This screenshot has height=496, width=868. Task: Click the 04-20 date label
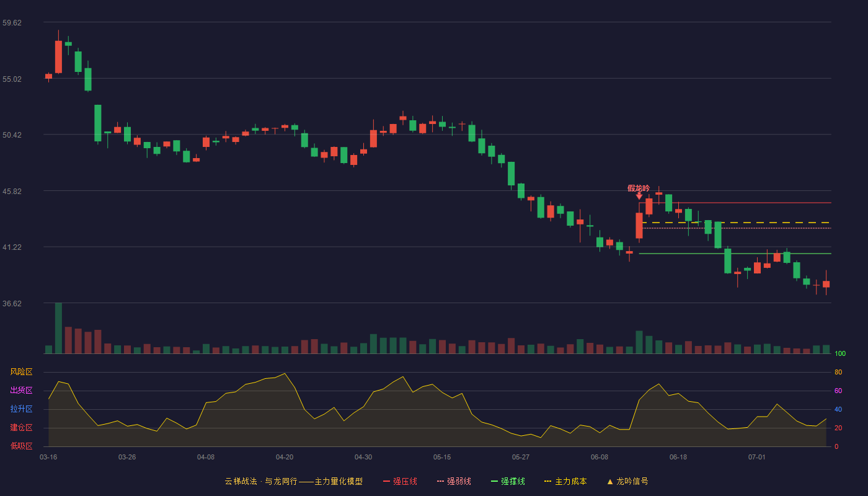(285, 457)
